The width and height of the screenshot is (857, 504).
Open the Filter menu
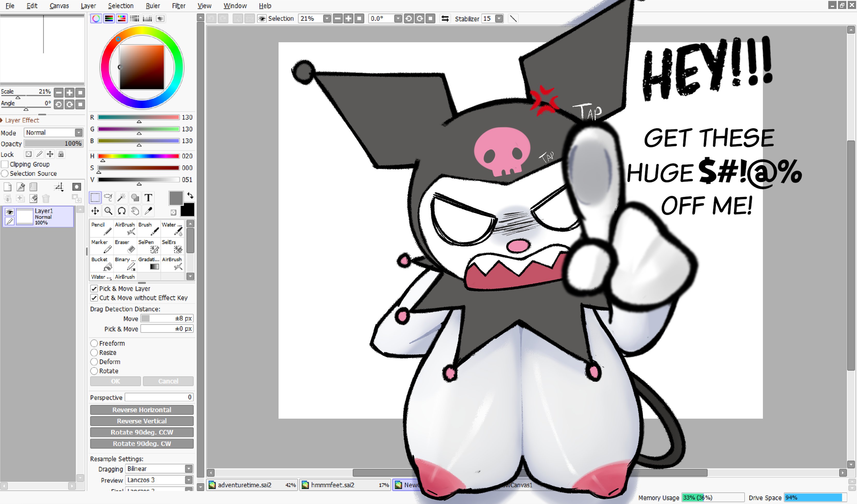(x=179, y=6)
